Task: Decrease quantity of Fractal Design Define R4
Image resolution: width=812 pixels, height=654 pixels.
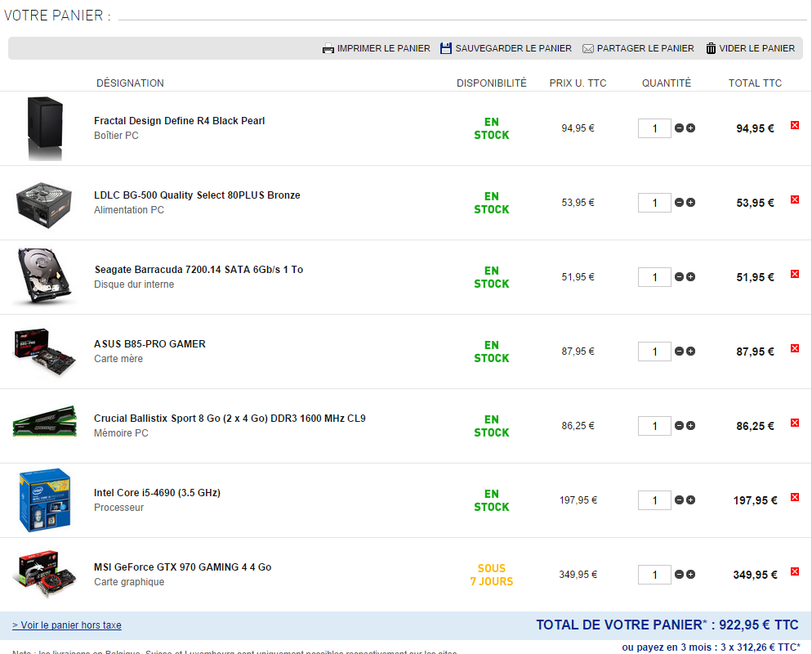Action: click(x=680, y=128)
